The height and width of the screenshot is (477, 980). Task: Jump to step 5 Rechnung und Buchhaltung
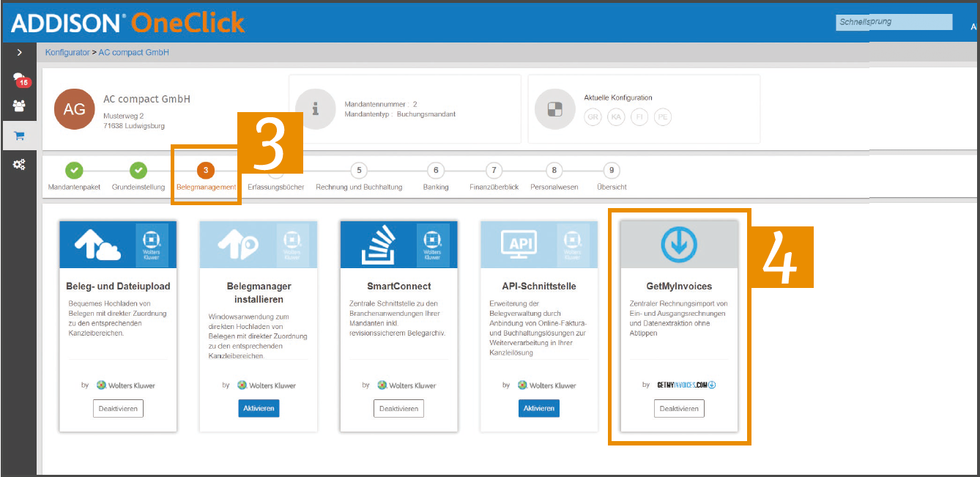pos(359,177)
